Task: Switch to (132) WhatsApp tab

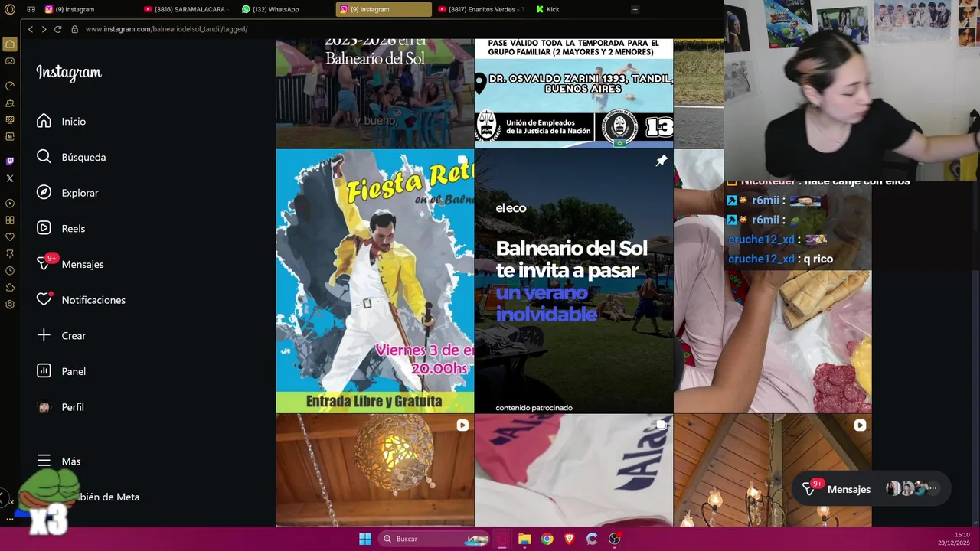Action: coord(285,9)
